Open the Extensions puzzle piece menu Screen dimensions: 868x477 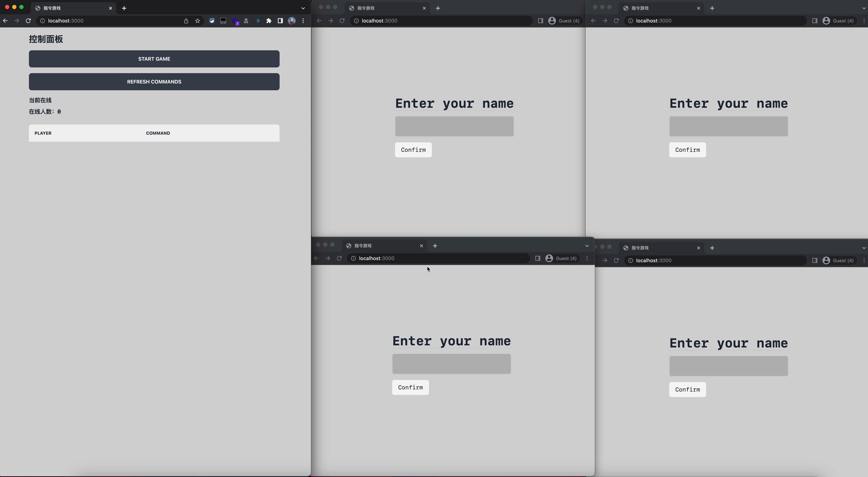268,21
